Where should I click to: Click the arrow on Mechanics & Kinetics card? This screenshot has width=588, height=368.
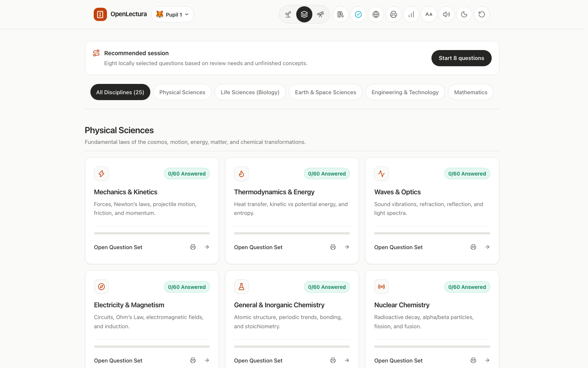pos(207,247)
